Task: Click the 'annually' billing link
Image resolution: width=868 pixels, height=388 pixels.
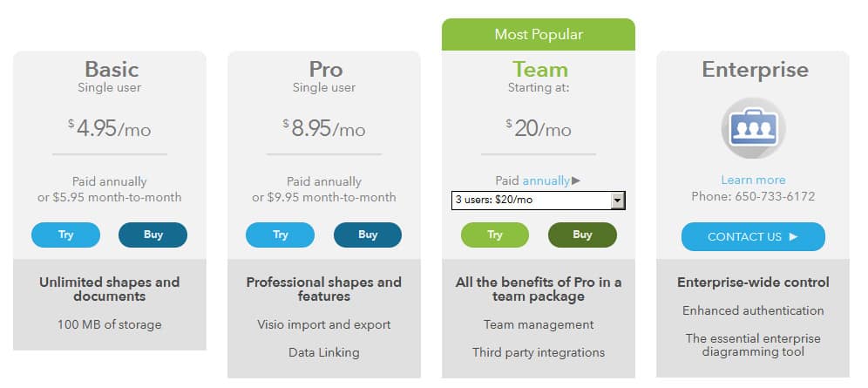Action: tap(546, 181)
